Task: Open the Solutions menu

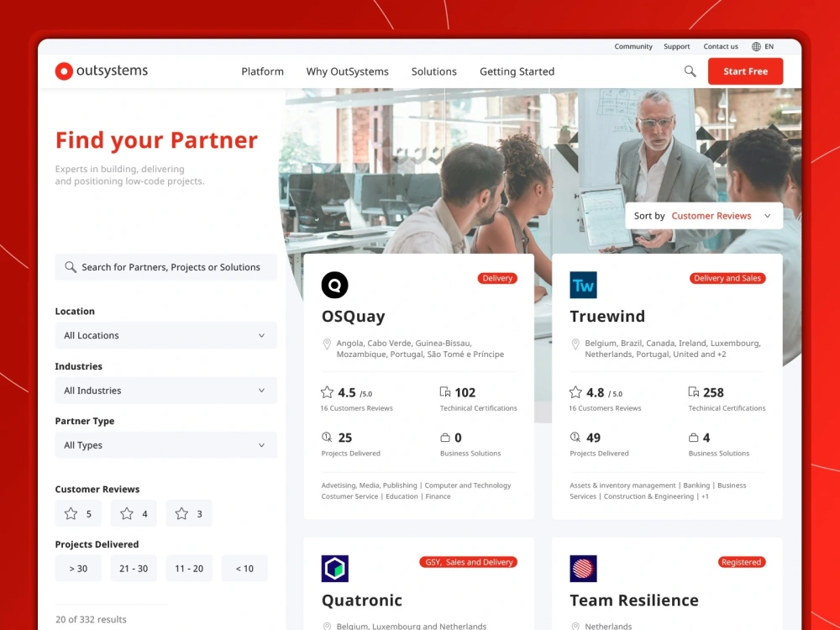Action: click(x=434, y=71)
